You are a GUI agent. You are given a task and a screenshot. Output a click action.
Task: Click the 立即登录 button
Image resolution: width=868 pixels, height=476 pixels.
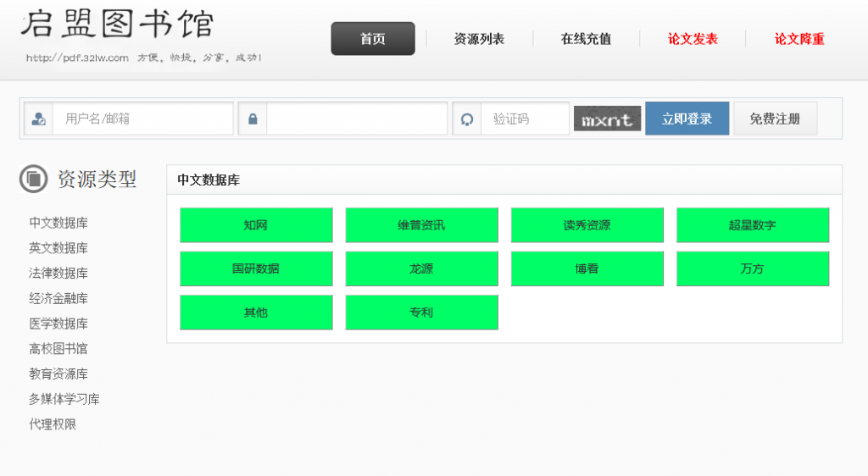click(x=687, y=119)
